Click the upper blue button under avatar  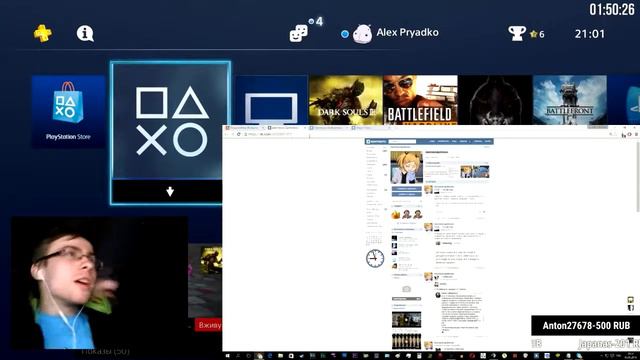coord(407,189)
